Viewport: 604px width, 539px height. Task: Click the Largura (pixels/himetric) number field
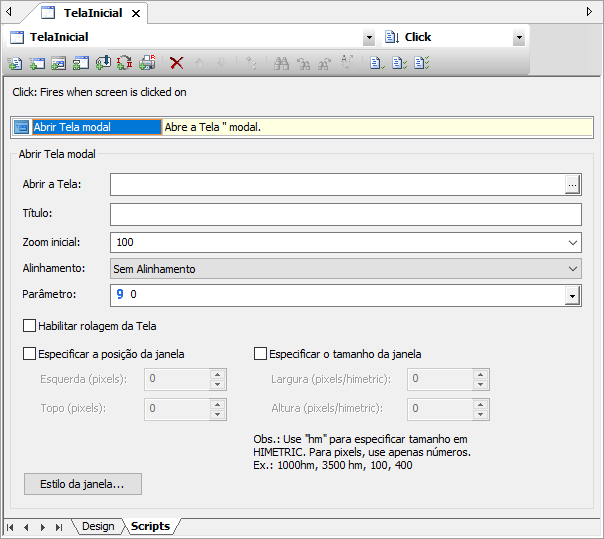(x=440, y=379)
